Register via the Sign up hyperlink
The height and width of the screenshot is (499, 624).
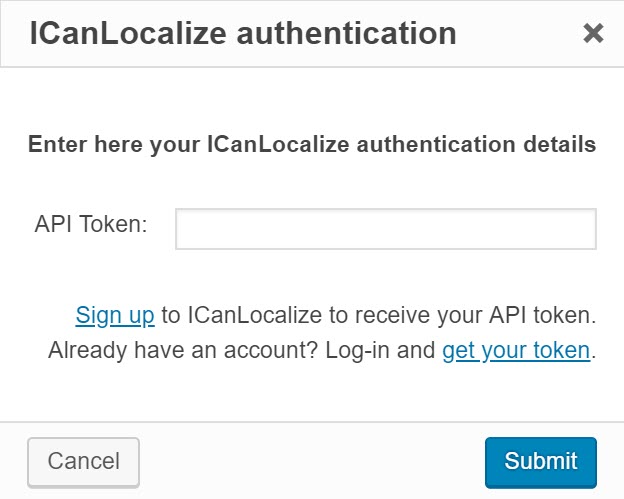click(115, 316)
